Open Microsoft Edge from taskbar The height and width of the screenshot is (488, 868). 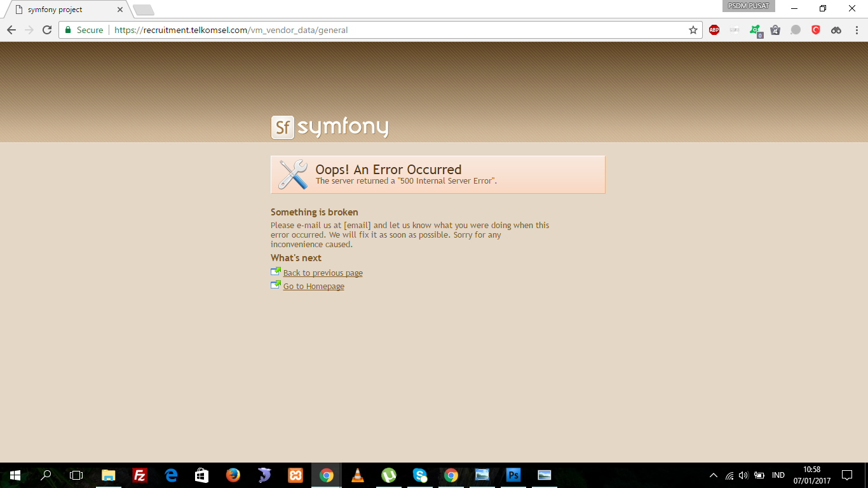coord(171,475)
